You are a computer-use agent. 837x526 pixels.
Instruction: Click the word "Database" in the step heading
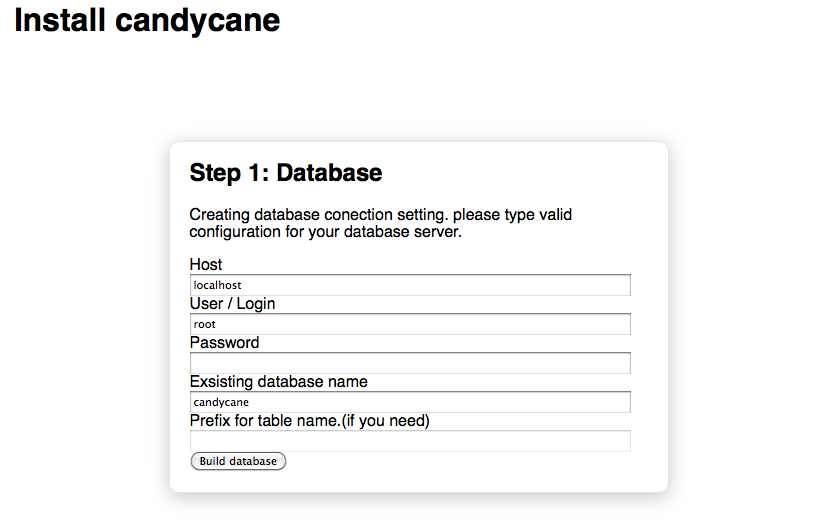[329, 173]
